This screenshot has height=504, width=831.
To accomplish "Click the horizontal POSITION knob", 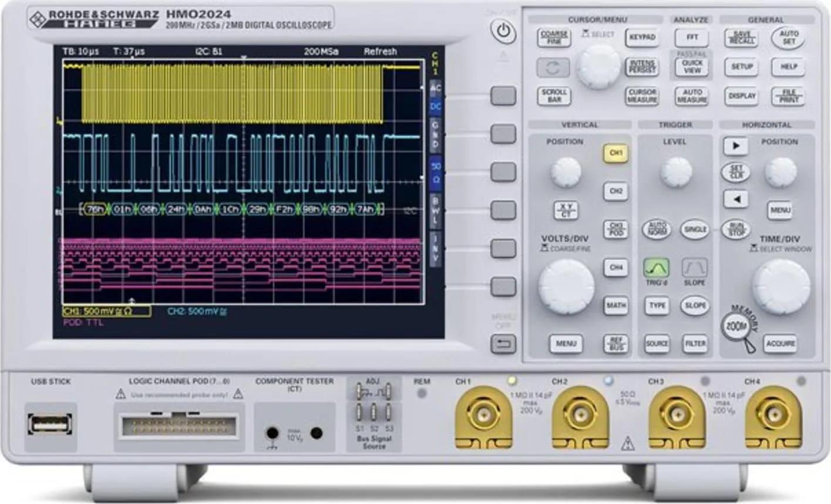I will click(780, 172).
